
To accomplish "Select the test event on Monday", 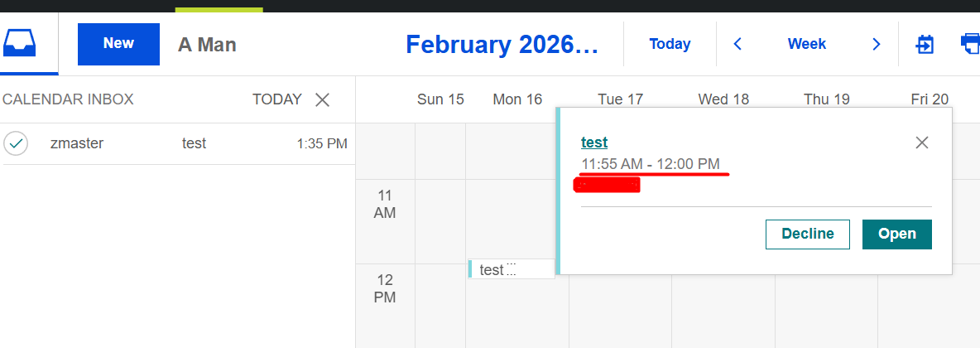I will pyautogui.click(x=492, y=269).
